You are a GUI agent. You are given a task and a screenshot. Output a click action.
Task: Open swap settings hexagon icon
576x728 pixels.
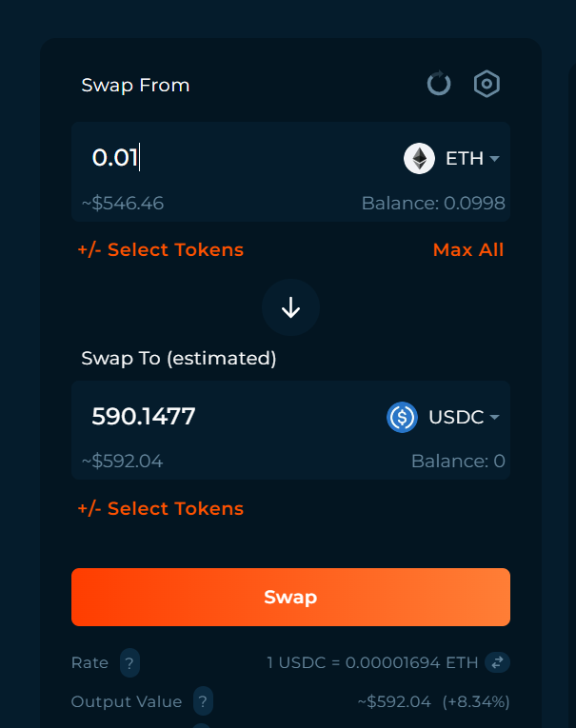pyautogui.click(x=487, y=84)
